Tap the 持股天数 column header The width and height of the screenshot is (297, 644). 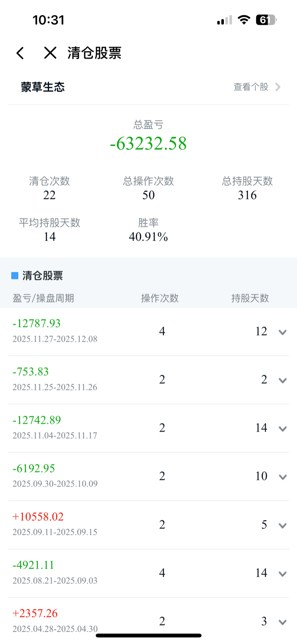250,298
